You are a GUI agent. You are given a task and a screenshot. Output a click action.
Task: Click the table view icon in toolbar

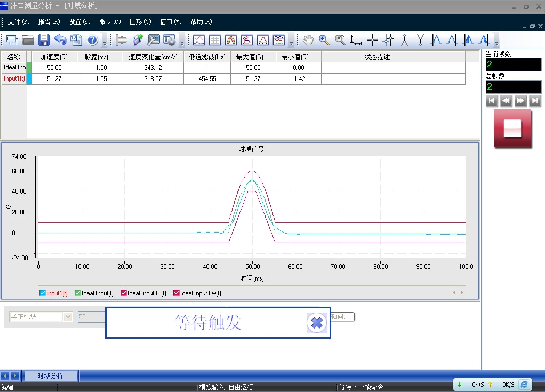[x=215, y=40]
